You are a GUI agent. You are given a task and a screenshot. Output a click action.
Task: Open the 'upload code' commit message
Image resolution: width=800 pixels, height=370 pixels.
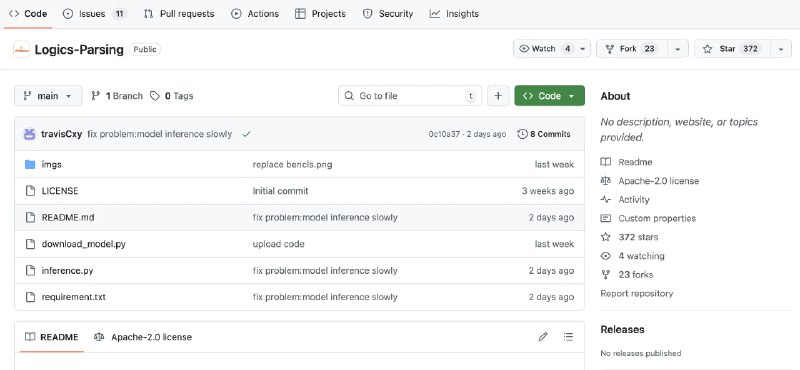point(279,244)
